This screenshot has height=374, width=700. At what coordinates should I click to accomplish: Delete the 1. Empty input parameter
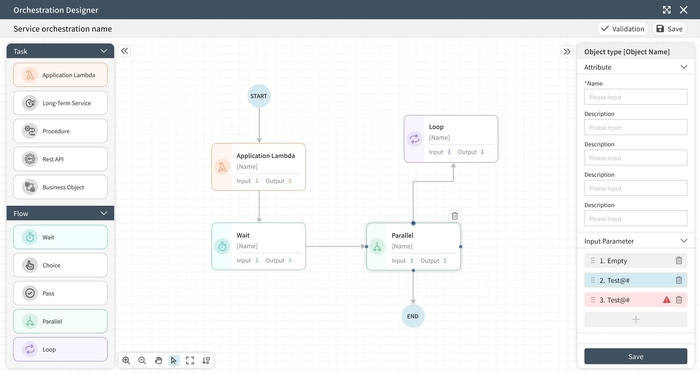click(679, 261)
